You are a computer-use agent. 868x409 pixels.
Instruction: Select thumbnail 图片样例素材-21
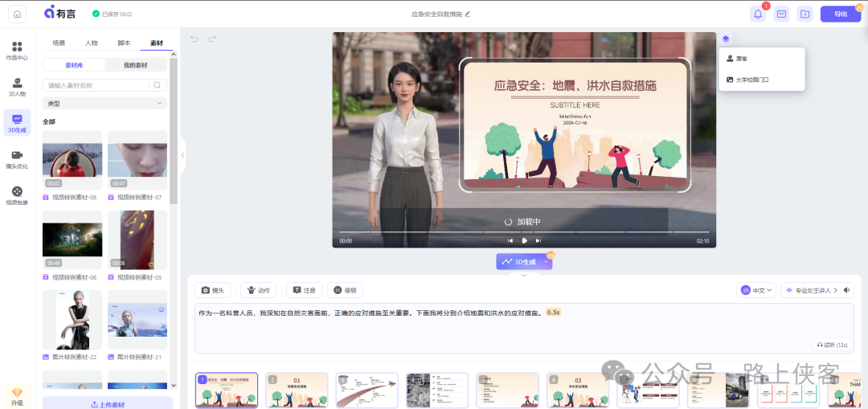click(137, 320)
